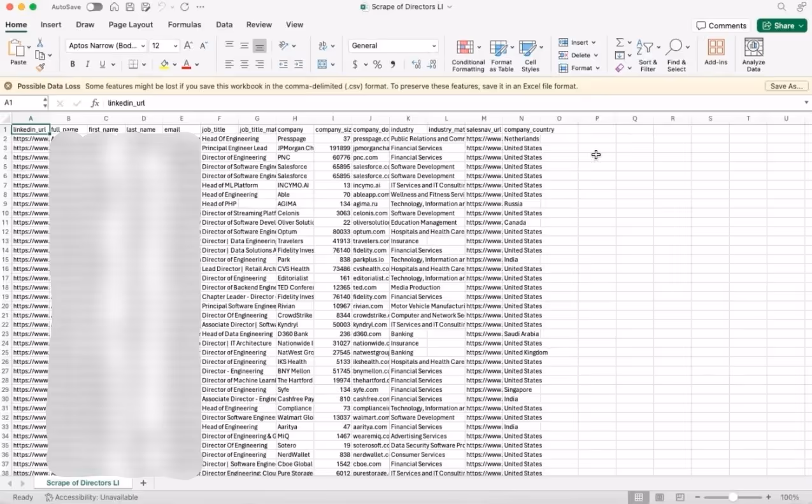Open the View ribbon tab
The width and height of the screenshot is (812, 504).
coord(294,25)
